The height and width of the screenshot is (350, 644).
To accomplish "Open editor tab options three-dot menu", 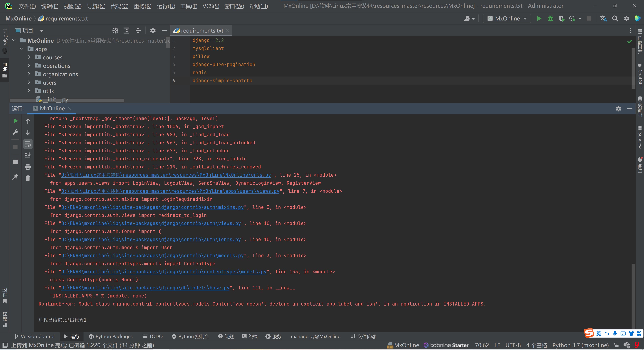I will [x=630, y=31].
